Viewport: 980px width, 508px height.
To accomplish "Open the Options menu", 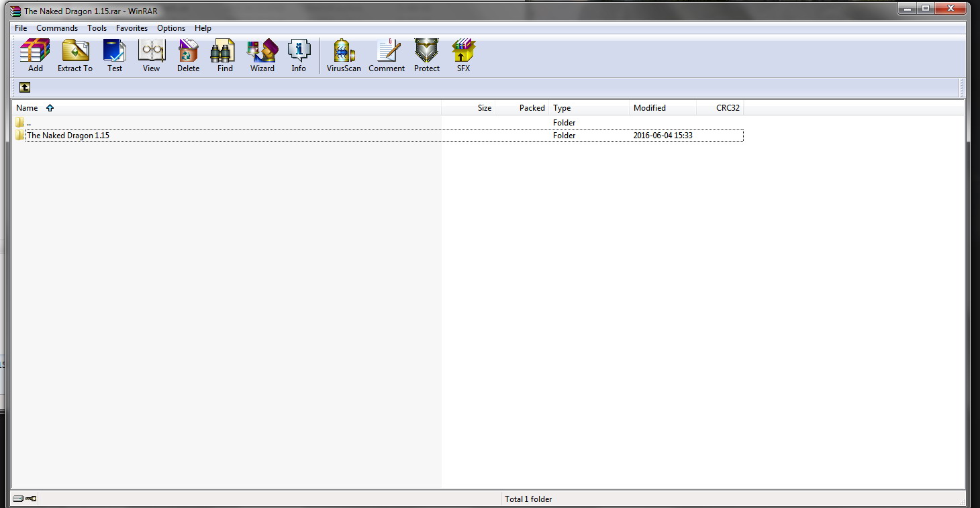I will point(171,28).
